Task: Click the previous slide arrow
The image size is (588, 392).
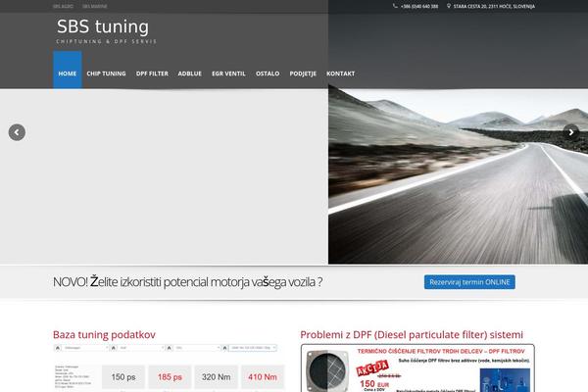Action: (17, 132)
